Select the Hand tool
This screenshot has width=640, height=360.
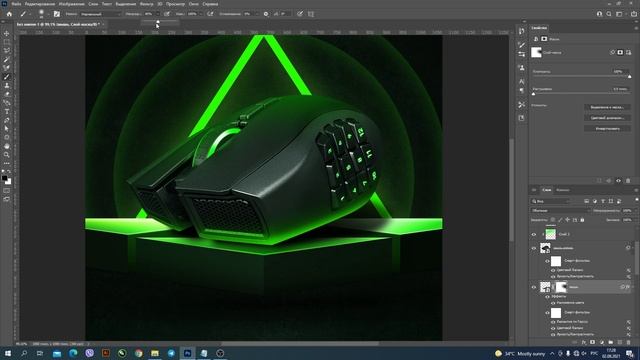pos(7,146)
